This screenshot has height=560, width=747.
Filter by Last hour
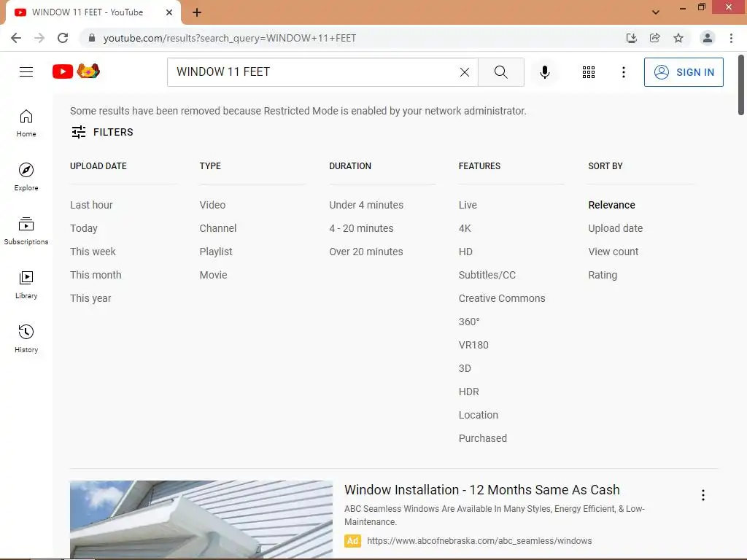91,205
